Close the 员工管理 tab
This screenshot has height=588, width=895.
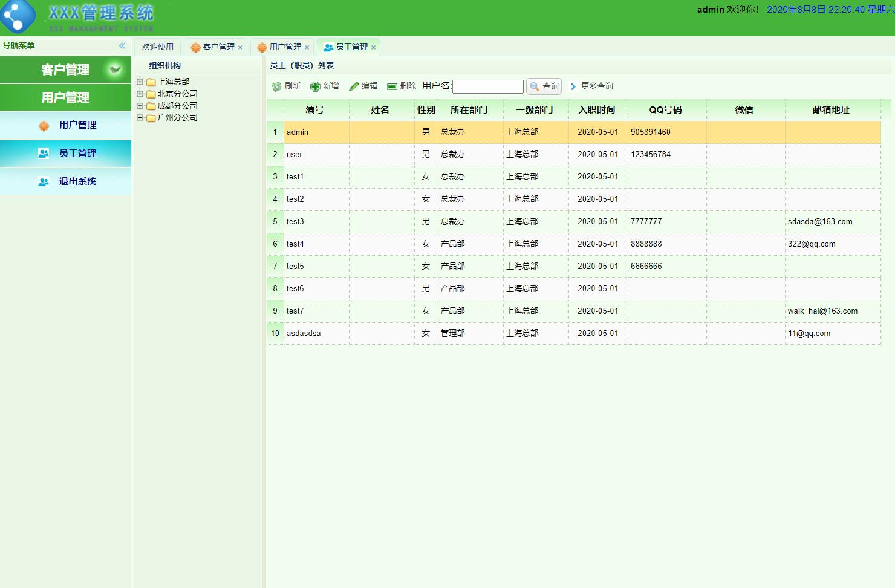pos(374,47)
